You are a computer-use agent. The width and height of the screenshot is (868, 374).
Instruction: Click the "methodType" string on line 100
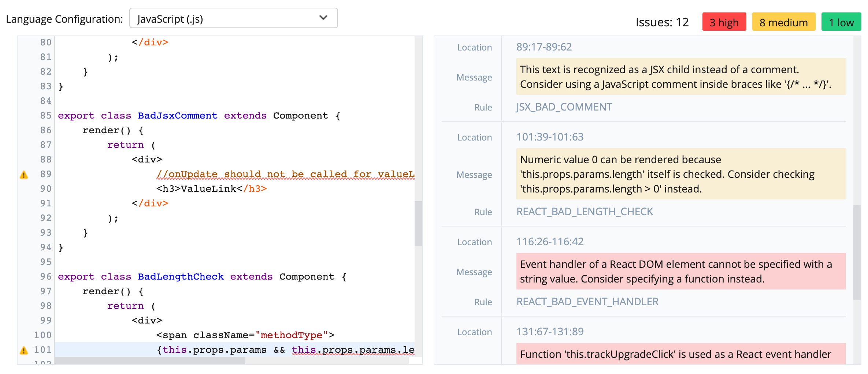tap(292, 335)
